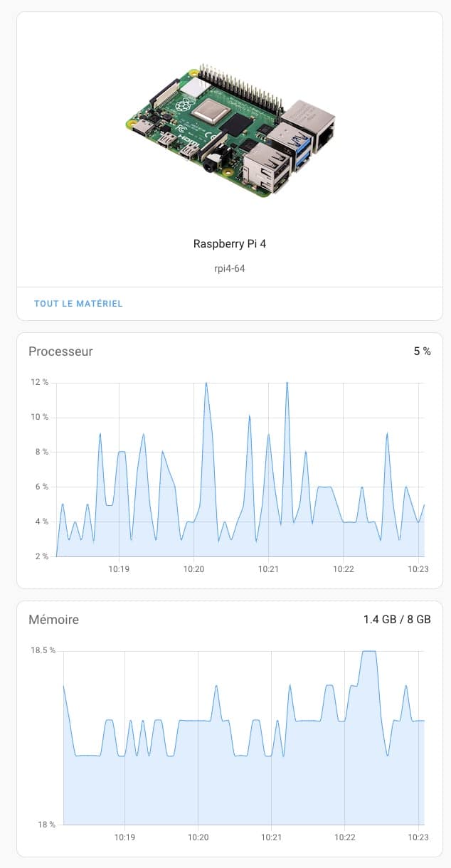451x868 pixels.
Task: Select the Raspberry Pi 4 title
Action: pyautogui.click(x=230, y=244)
